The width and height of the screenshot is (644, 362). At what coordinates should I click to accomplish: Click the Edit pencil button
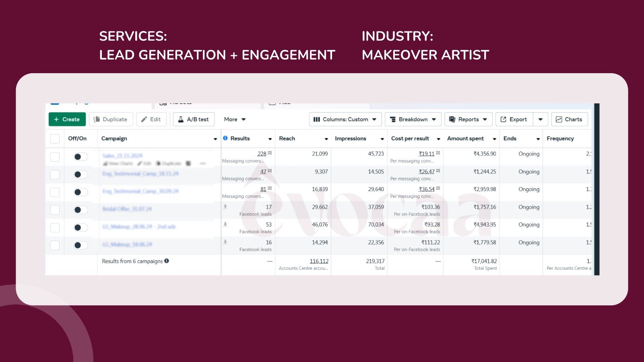pyautogui.click(x=151, y=119)
